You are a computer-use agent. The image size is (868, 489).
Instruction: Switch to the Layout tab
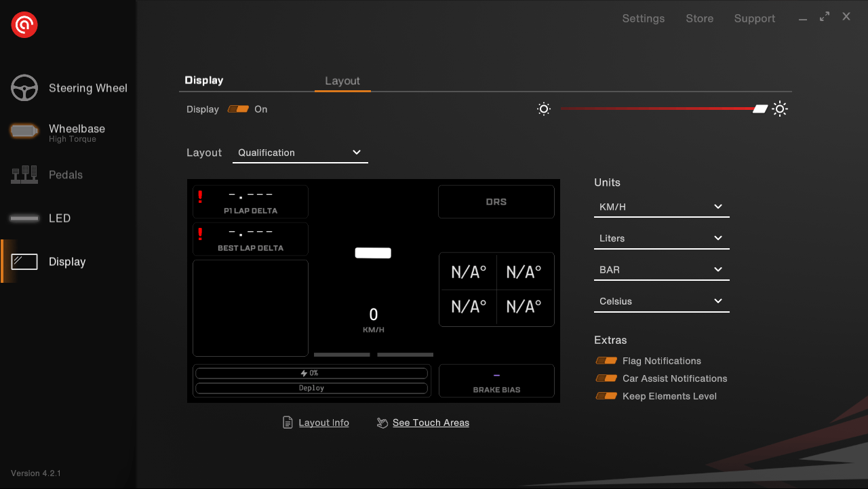(342, 81)
